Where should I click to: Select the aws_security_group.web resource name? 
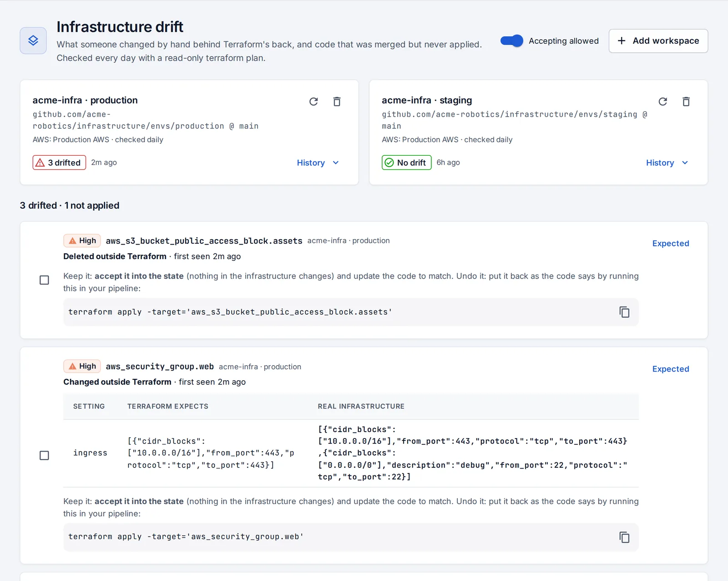point(160,367)
